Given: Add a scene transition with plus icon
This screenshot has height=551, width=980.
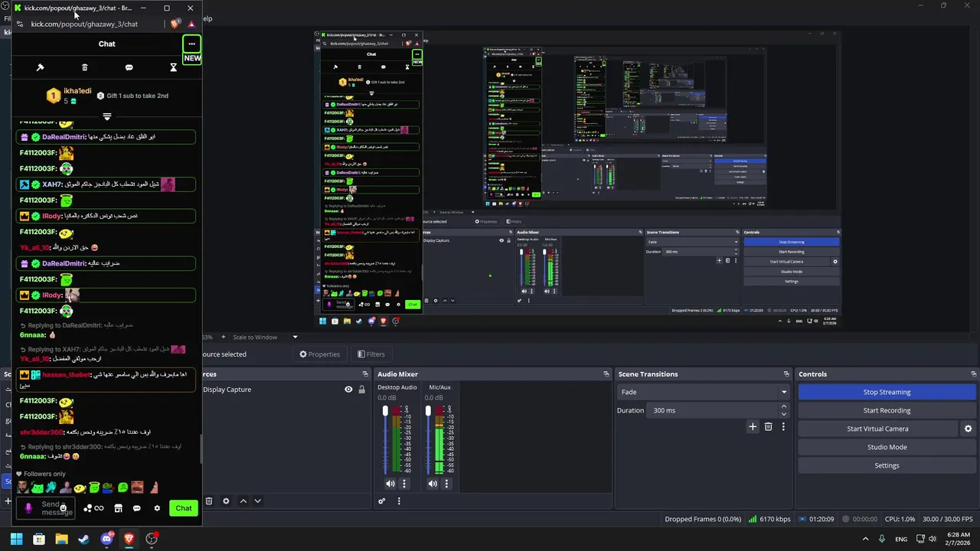Looking at the screenshot, I should (753, 427).
